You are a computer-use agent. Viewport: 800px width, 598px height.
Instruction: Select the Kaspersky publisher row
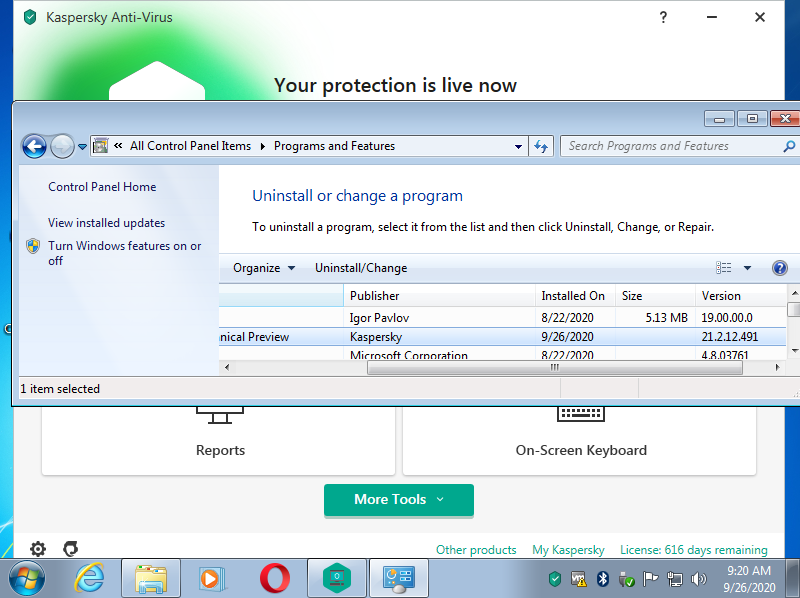click(503, 337)
